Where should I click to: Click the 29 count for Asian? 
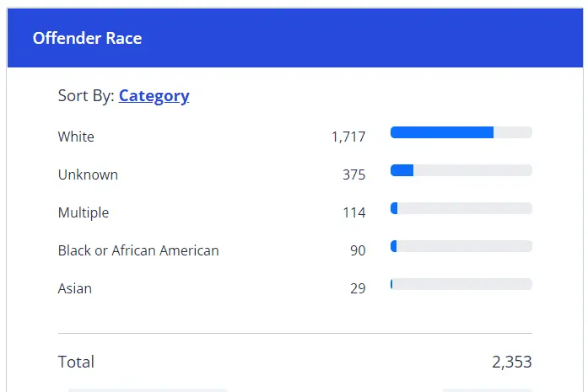click(358, 289)
